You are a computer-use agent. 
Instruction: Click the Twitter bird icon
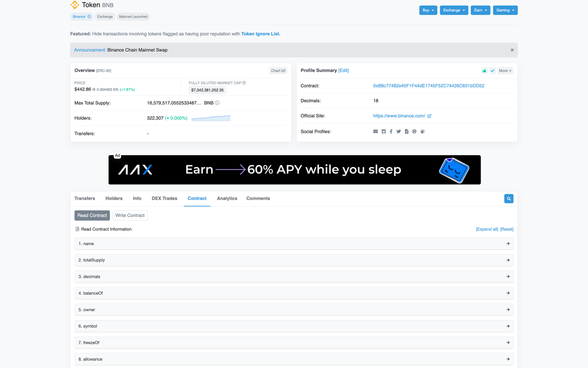point(399,132)
